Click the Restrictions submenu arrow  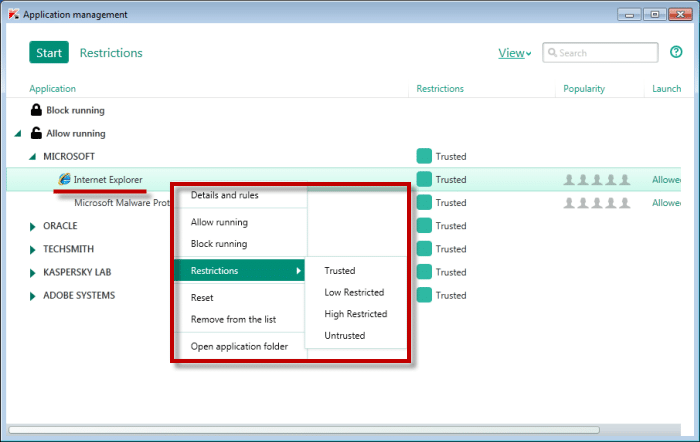coord(298,271)
